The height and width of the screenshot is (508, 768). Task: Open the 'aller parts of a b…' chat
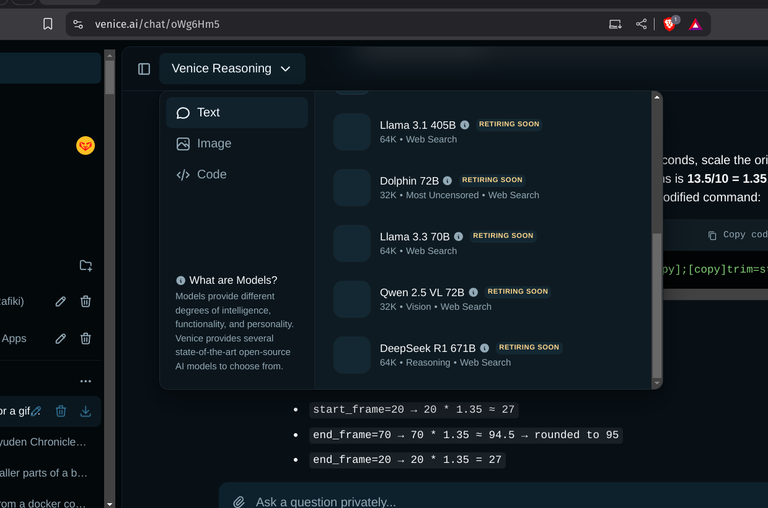pyautogui.click(x=44, y=473)
